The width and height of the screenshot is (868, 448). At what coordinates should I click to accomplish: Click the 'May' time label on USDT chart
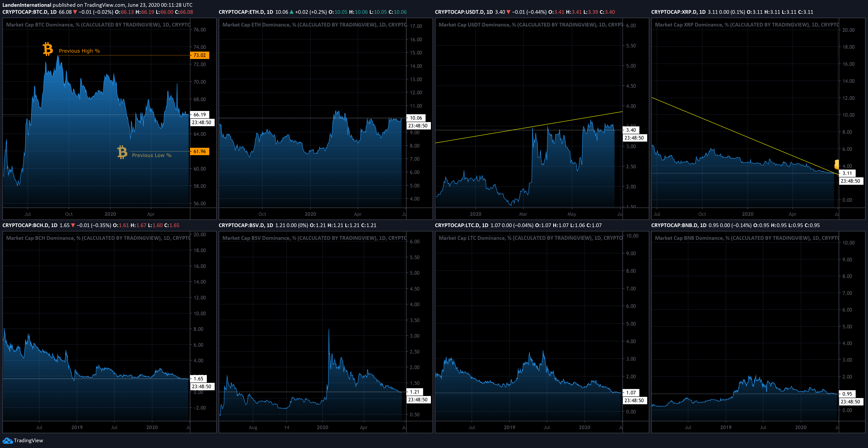point(572,214)
